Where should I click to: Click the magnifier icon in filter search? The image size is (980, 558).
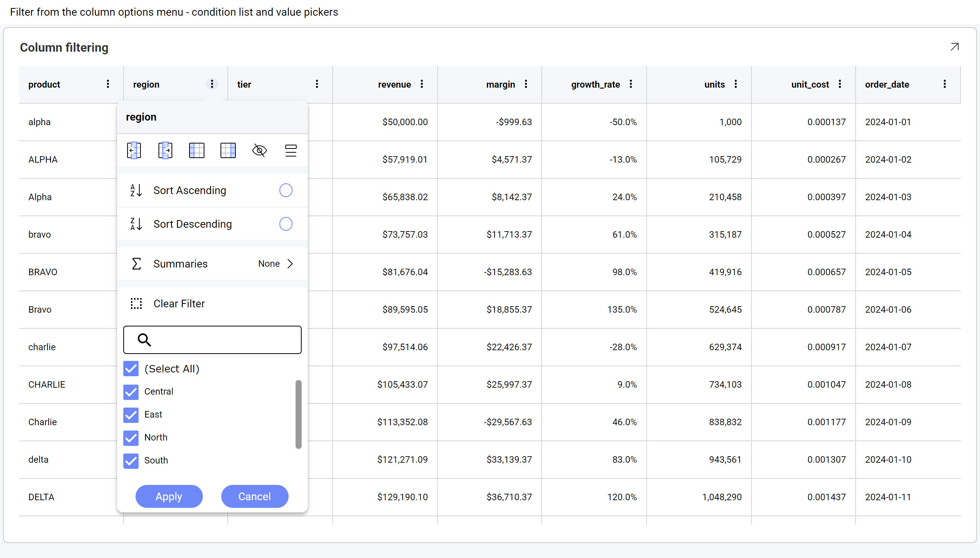pos(144,339)
